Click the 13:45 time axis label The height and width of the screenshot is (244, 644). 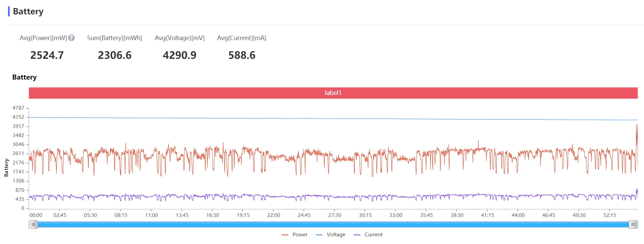(182, 215)
